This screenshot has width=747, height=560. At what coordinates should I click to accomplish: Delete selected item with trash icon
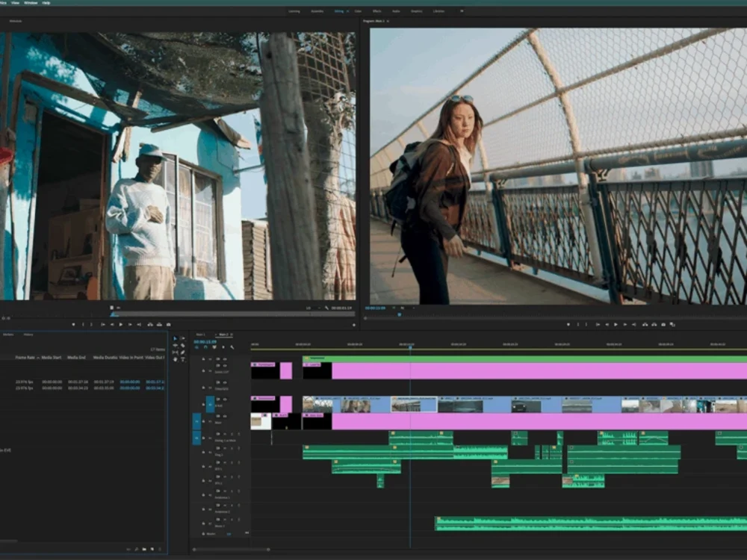[x=160, y=549]
